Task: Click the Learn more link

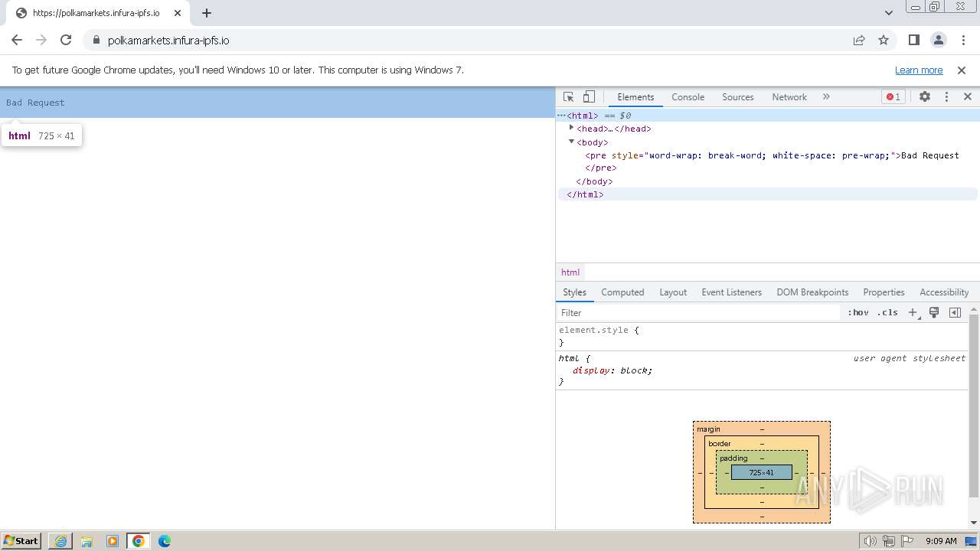Action: pyautogui.click(x=919, y=70)
